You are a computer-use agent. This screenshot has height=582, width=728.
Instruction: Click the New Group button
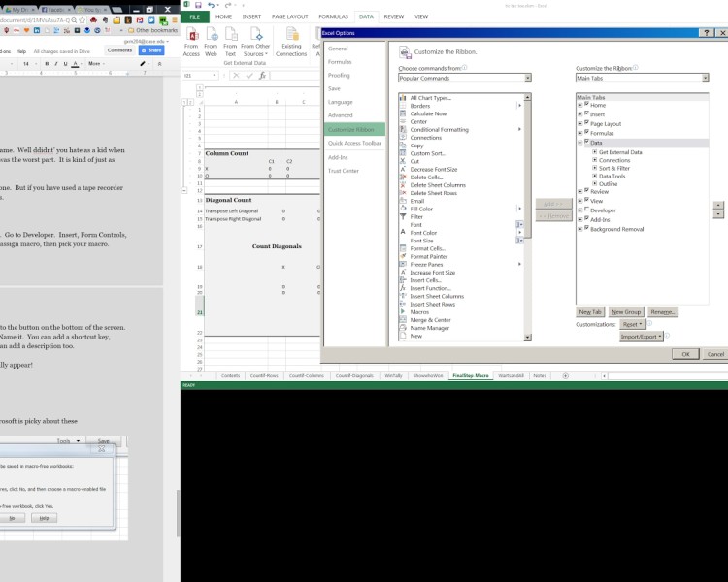[625, 312]
